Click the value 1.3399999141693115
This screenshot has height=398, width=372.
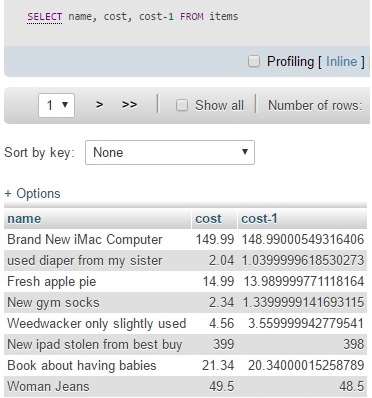(303, 302)
